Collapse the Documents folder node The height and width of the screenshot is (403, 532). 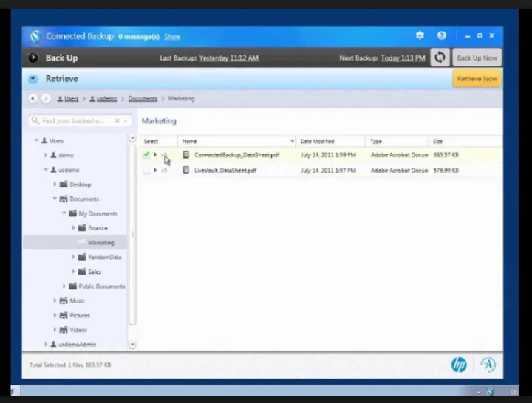point(55,199)
